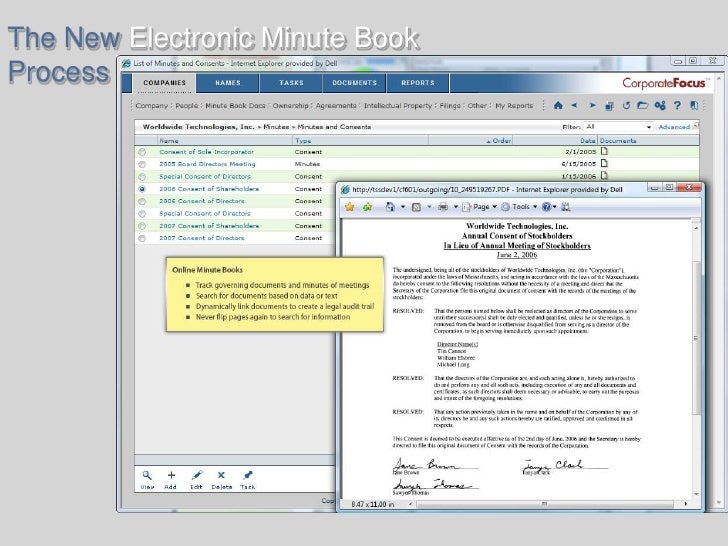This screenshot has height=546, width=728.
Task: Select radio for first Special Consent of Directors
Action: tap(142, 177)
